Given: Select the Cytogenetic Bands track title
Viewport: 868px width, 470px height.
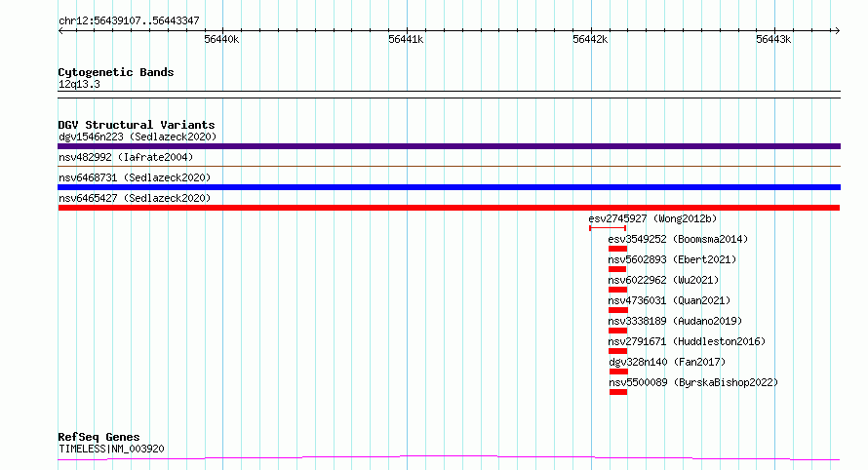Looking at the screenshot, I should [x=116, y=72].
